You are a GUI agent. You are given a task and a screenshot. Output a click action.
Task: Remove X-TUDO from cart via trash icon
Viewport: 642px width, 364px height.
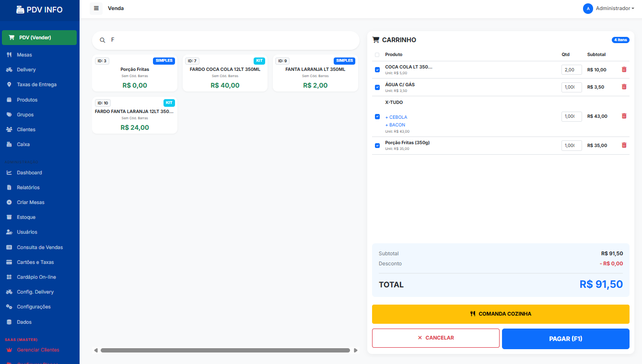pos(624,116)
